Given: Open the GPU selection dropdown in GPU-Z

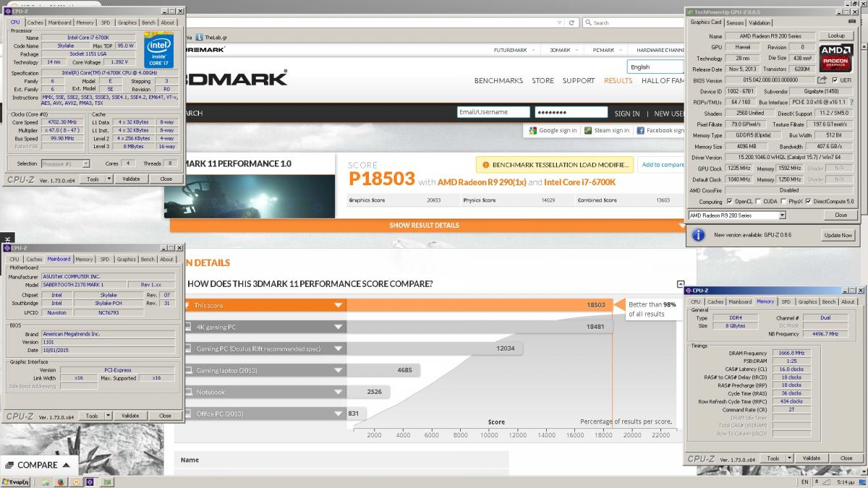Looking at the screenshot, I should click(782, 215).
